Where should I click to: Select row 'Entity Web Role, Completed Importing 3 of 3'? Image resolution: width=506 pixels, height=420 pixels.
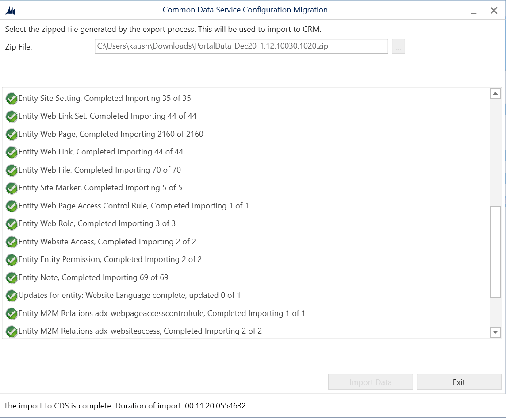[97, 223]
